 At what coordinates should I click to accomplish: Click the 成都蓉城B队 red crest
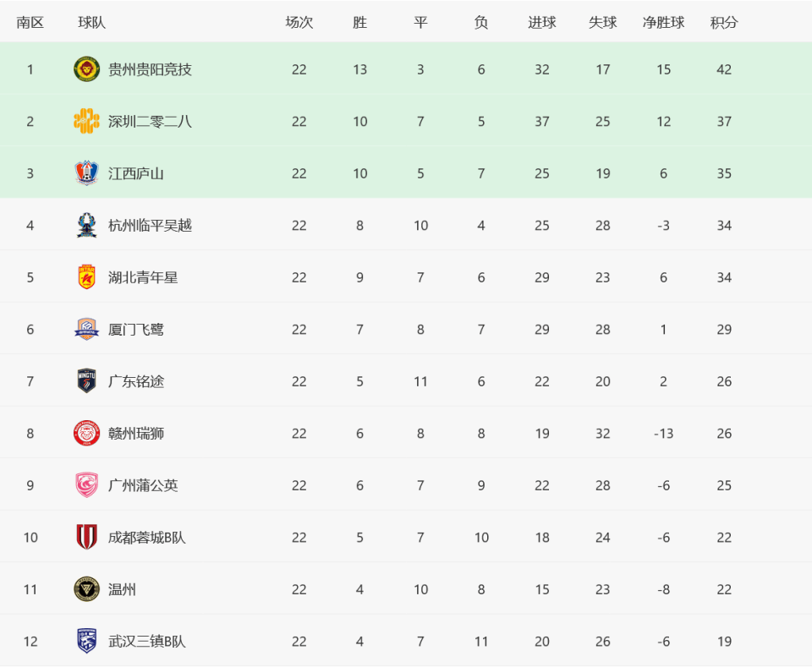pyautogui.click(x=86, y=537)
